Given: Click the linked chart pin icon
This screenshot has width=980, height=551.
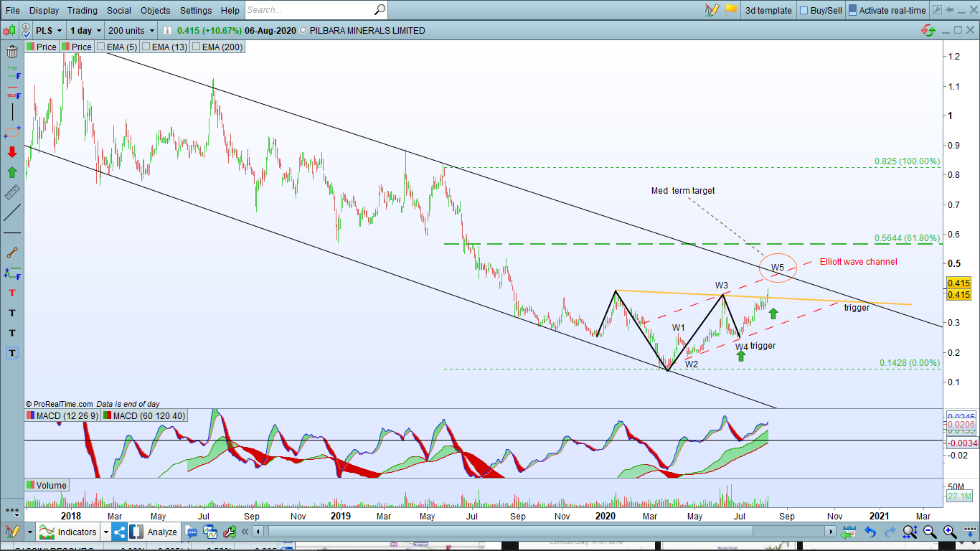Looking at the screenshot, I should point(27,30).
